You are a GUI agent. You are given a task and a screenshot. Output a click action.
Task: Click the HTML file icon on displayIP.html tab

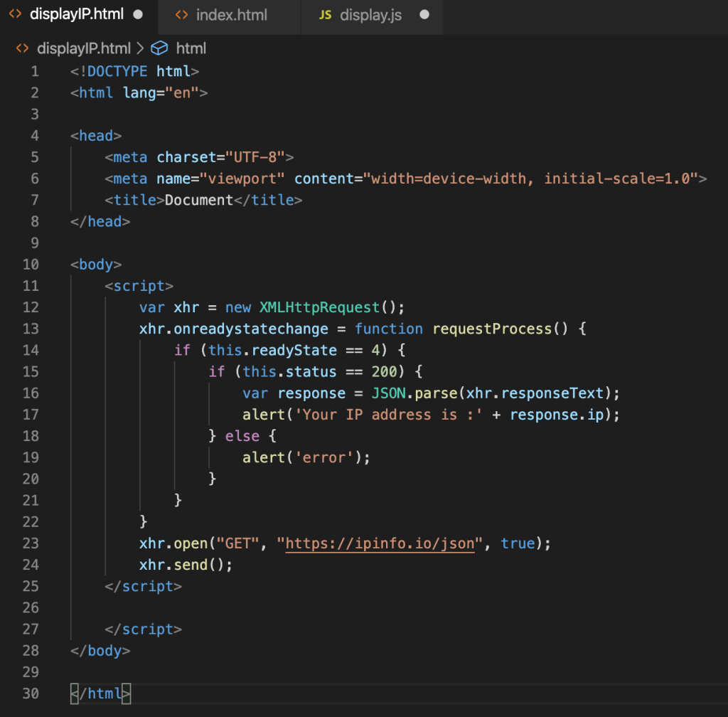click(15, 14)
